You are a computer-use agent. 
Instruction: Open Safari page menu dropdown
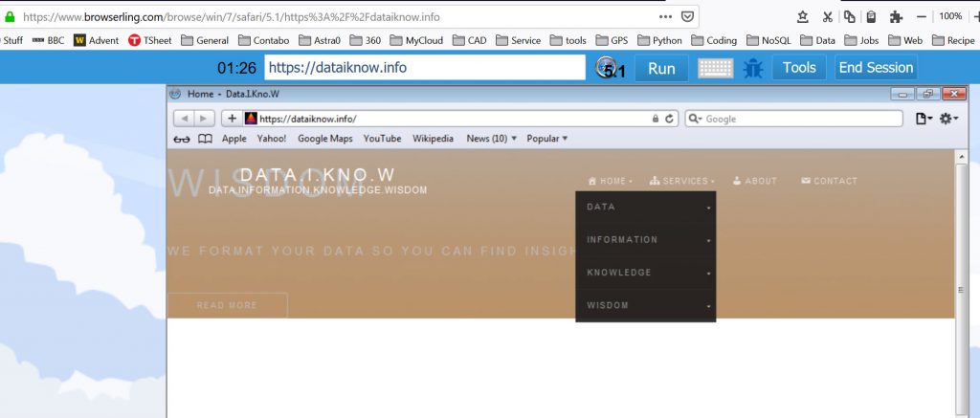924,119
